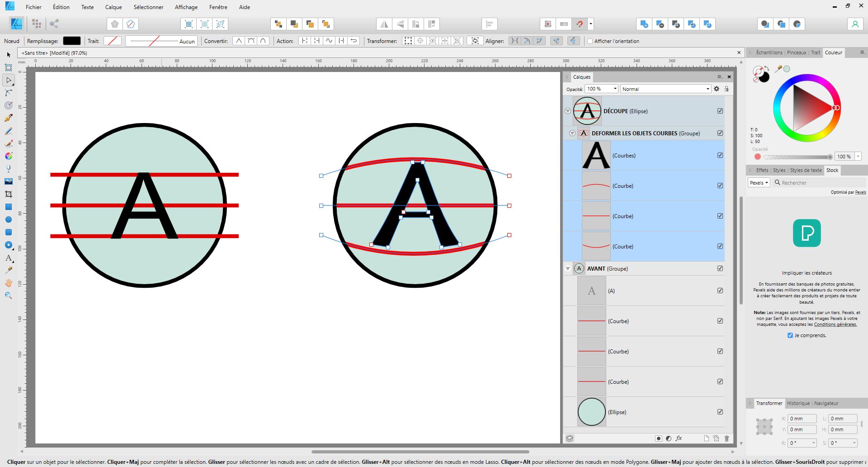Close the Calques panel

point(729,77)
